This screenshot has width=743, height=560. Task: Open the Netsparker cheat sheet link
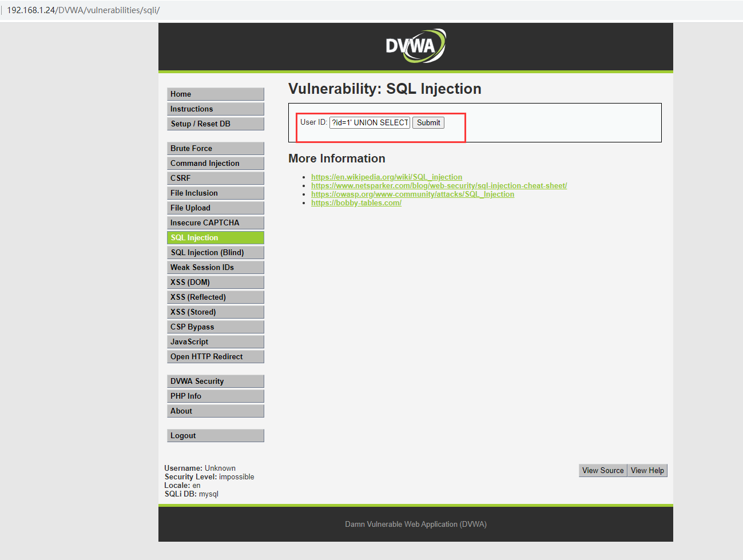pos(439,186)
